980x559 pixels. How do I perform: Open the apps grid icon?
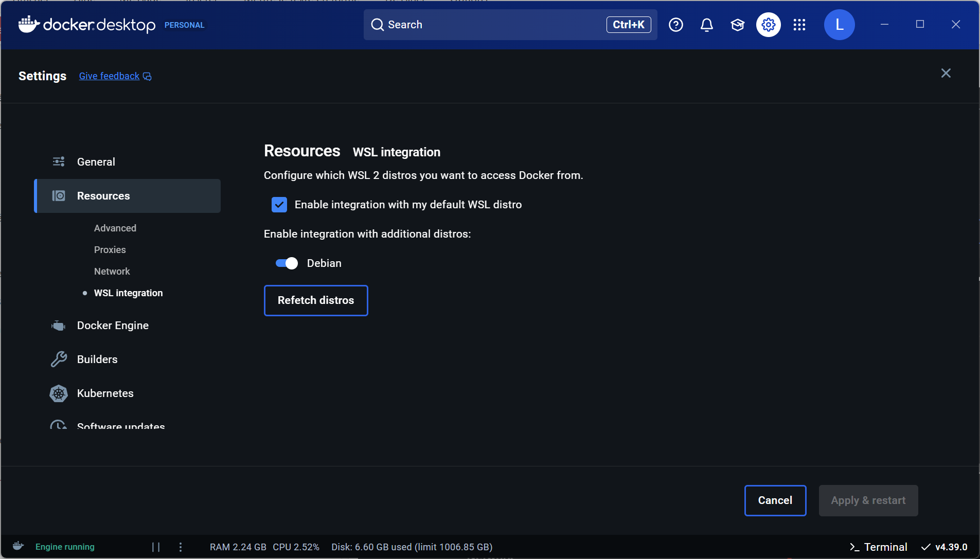click(x=799, y=25)
